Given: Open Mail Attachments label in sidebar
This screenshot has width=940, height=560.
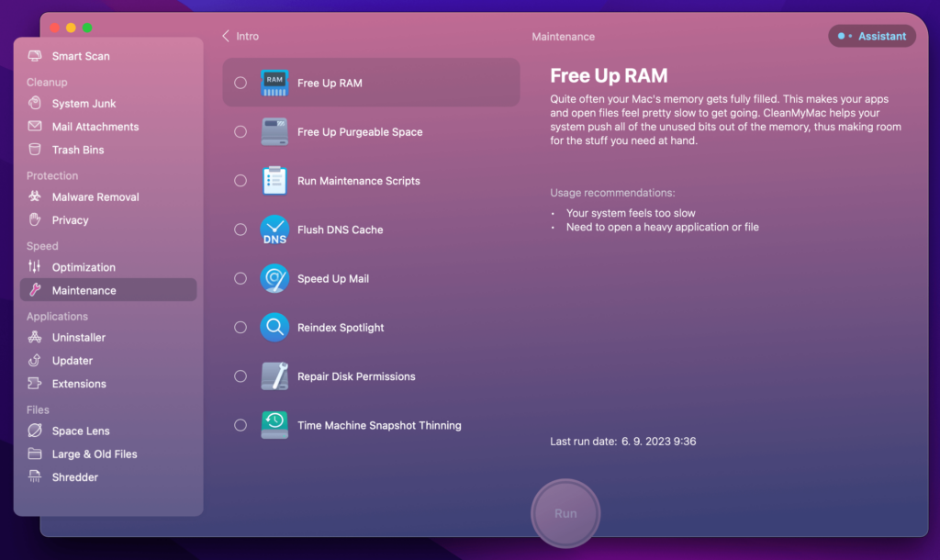Looking at the screenshot, I should tap(95, 127).
